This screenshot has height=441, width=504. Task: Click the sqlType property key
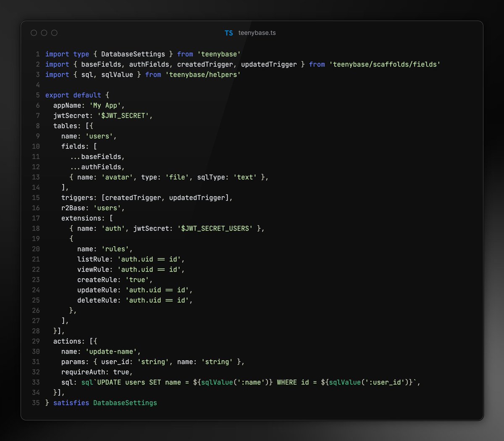(211, 177)
